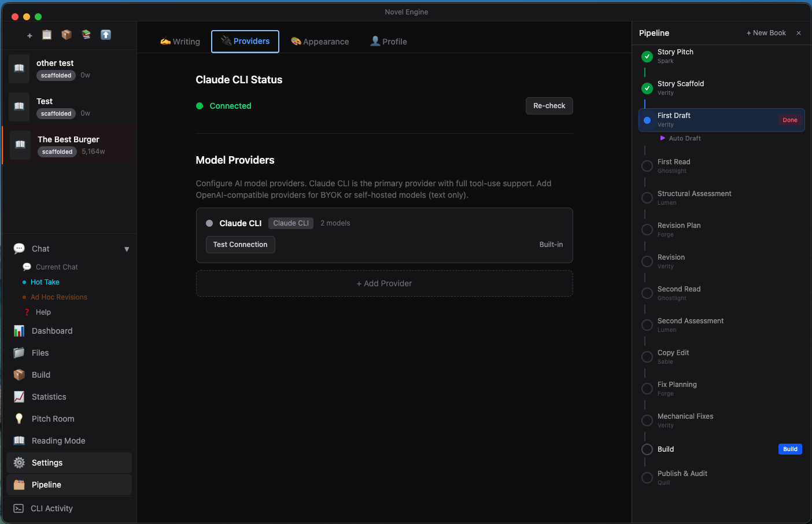The width and height of the screenshot is (812, 524).
Task: Click the Add Provider button
Action: 385,283
